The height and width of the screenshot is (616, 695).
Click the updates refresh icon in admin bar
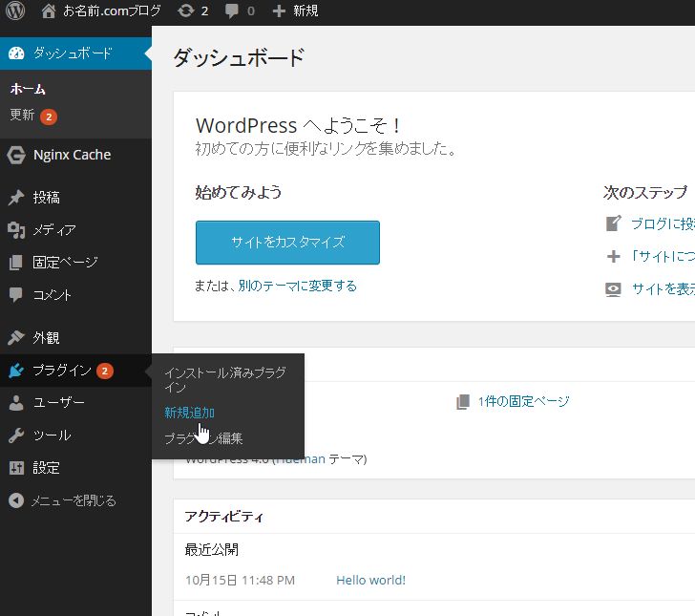[x=186, y=11]
